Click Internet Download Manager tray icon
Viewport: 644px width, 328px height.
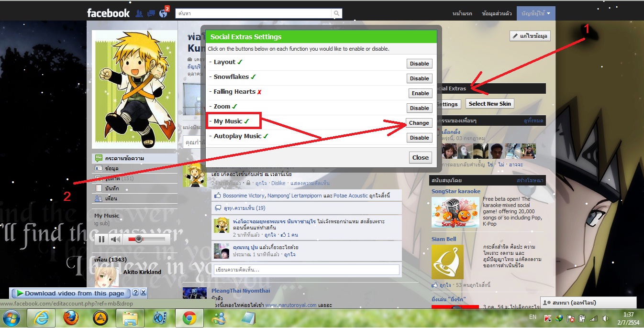(x=559, y=318)
